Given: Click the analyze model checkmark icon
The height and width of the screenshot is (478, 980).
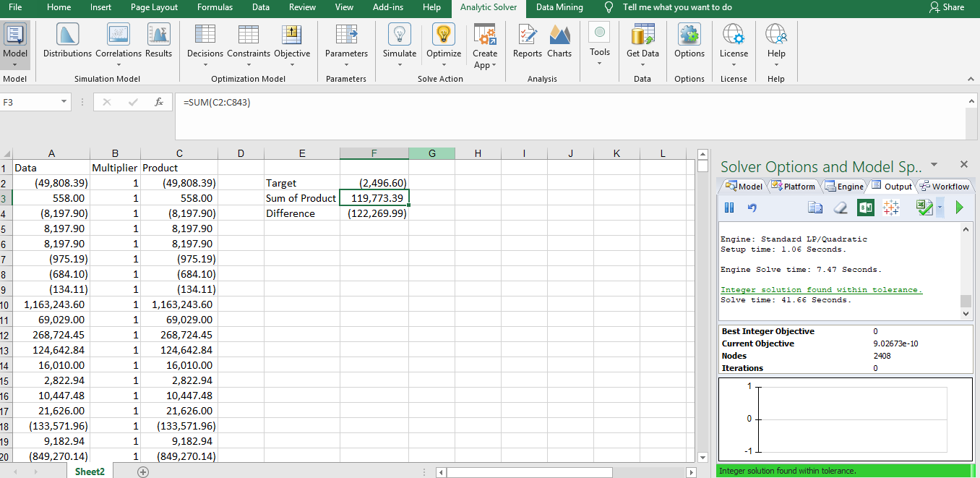Looking at the screenshot, I should pyautogui.click(x=923, y=208).
